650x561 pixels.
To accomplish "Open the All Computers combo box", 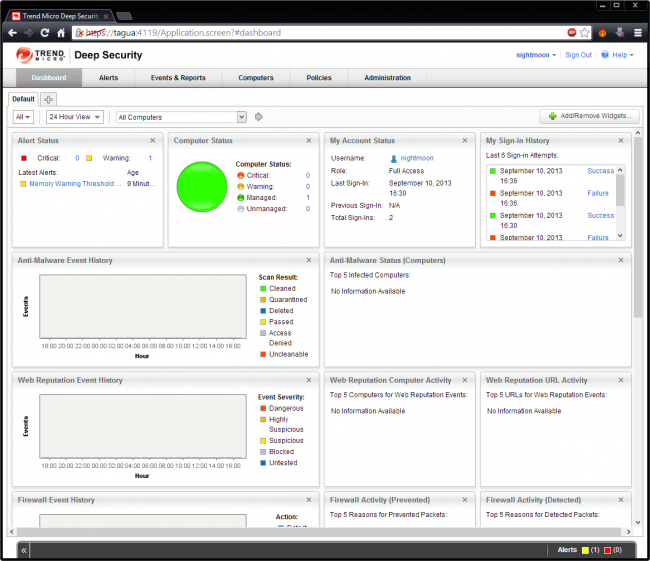I will 182,117.
